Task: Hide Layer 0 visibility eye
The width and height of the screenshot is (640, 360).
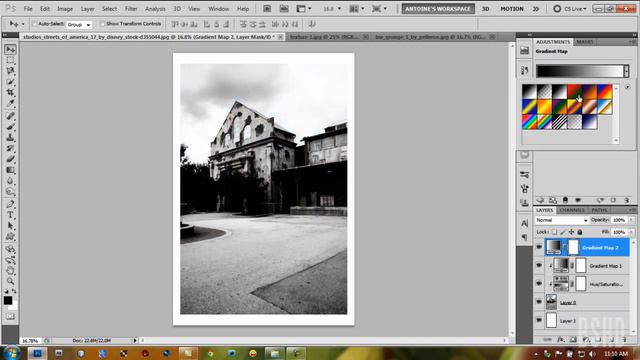Action: [x=539, y=302]
